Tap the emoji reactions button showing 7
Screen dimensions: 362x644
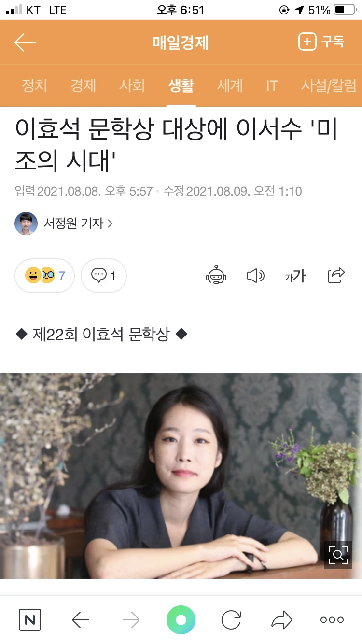click(x=45, y=276)
